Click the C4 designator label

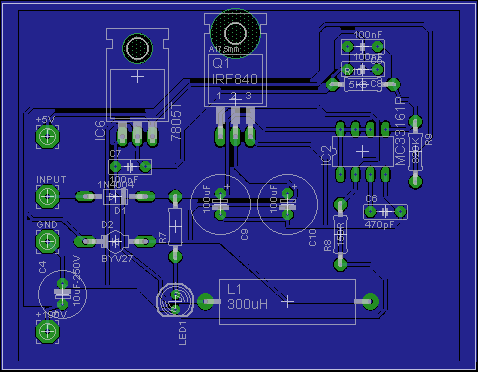(x=42, y=267)
